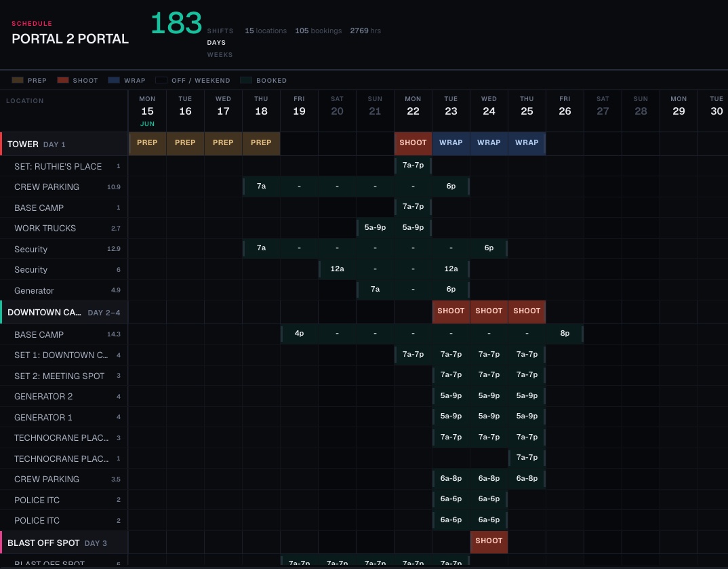Click Ruthie's Place 7a-7p booking on Monday 22
Image resolution: width=728 pixels, height=569 pixels.
[x=413, y=165]
